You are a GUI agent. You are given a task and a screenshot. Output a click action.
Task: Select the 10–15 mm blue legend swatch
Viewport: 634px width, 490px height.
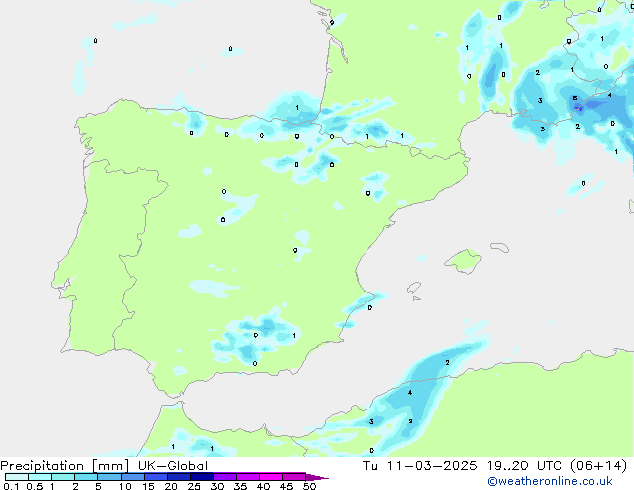(132, 477)
